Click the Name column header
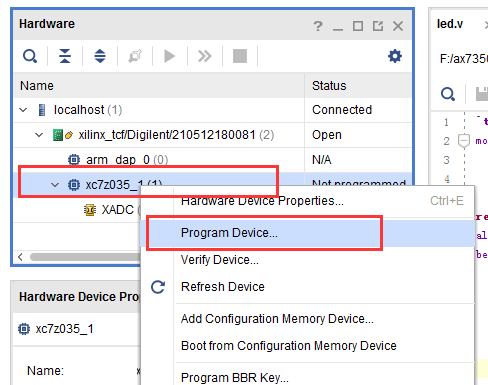 click(159, 86)
